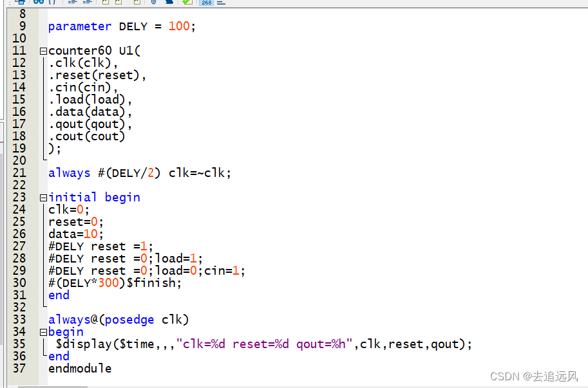
Task: Click the format string "clk=%d reset=%d qout=%h"
Action: (x=265, y=344)
